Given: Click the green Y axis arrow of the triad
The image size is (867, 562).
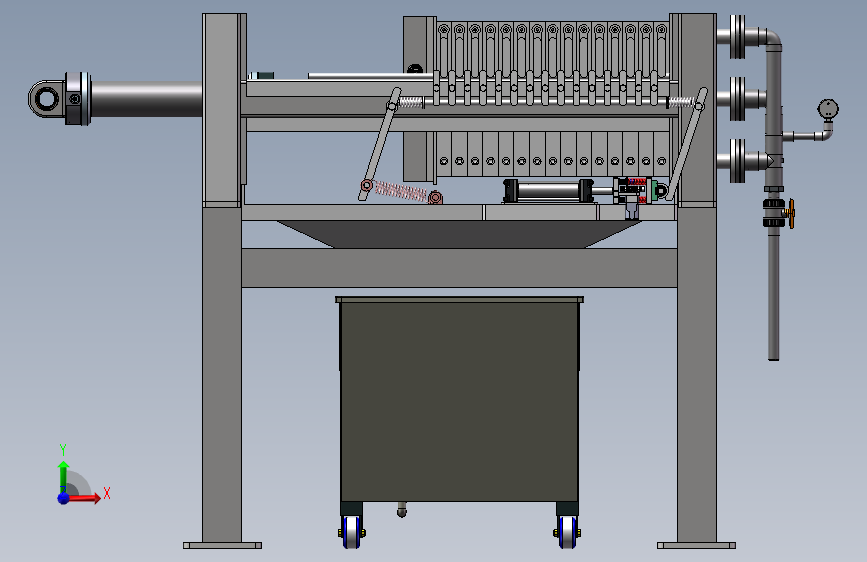Looking at the screenshot, I should tap(63, 475).
